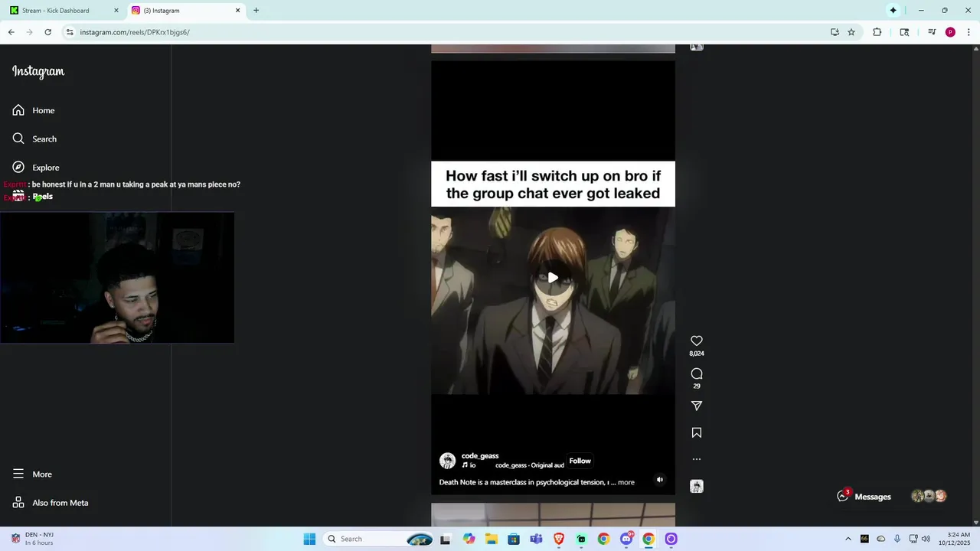980x551 pixels.
Task: Open volume control in system tray
Action: [x=926, y=539]
